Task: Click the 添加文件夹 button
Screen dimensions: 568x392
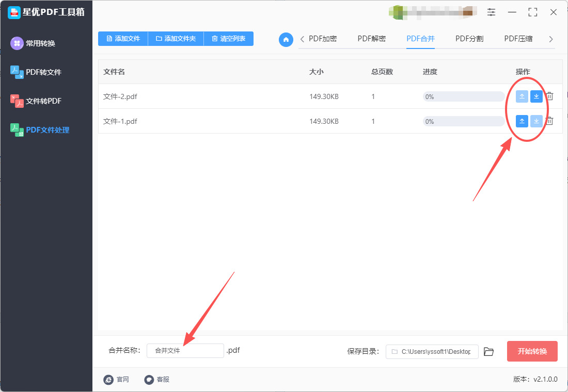Action: [x=176, y=39]
